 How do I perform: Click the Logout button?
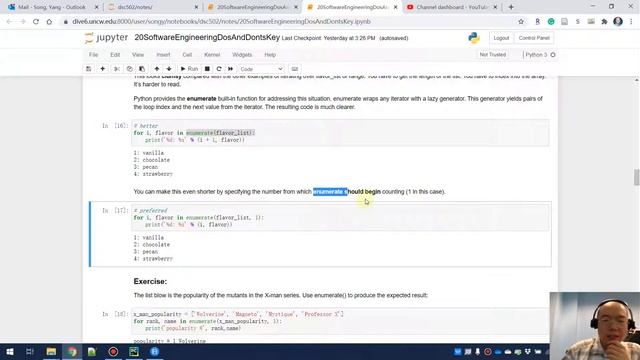click(501, 38)
